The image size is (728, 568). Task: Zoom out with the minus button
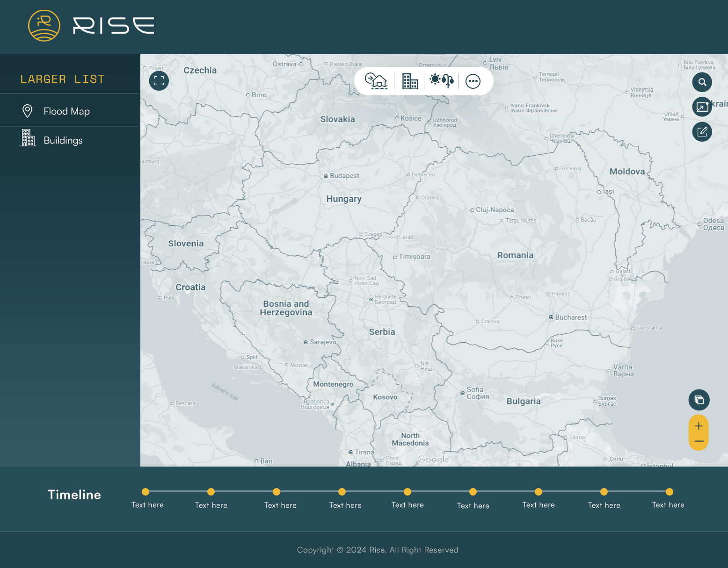click(x=699, y=441)
